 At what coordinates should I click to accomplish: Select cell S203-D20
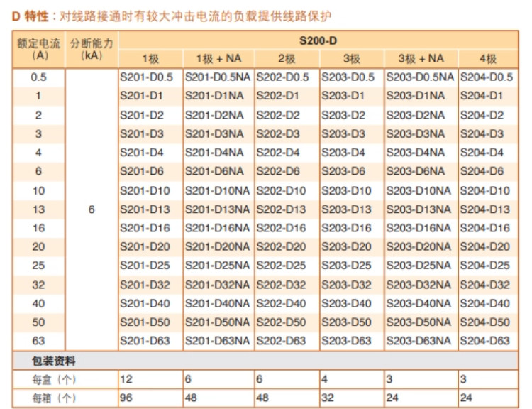coord(346,246)
